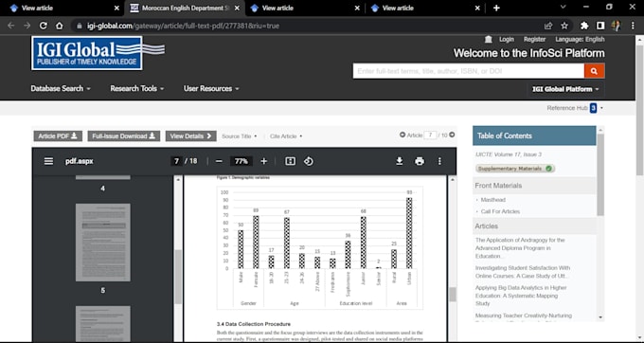Viewport: 644px width, 343px height.
Task: Switch to third View article tab
Action: pos(305,8)
